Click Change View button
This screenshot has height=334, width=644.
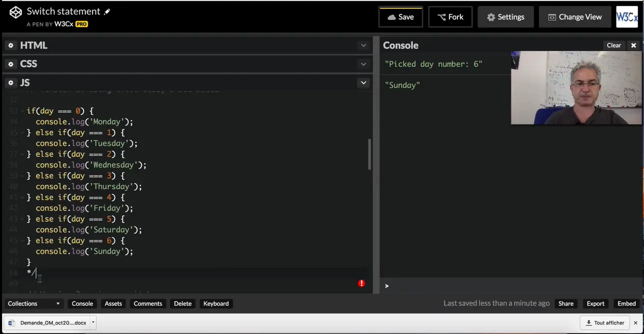click(575, 17)
